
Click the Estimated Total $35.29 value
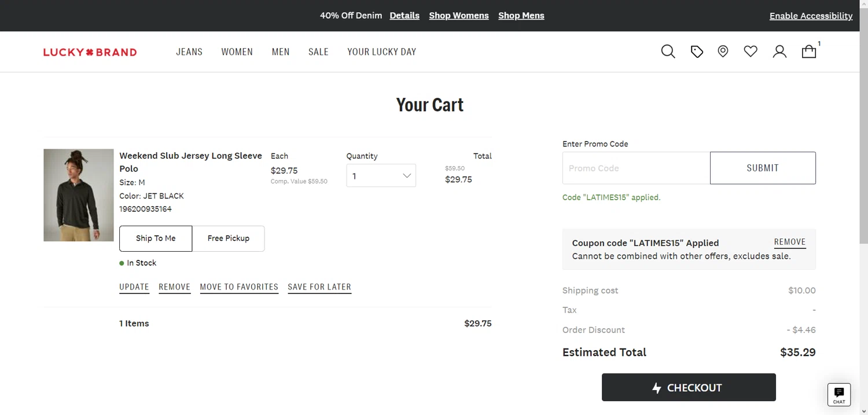click(798, 352)
